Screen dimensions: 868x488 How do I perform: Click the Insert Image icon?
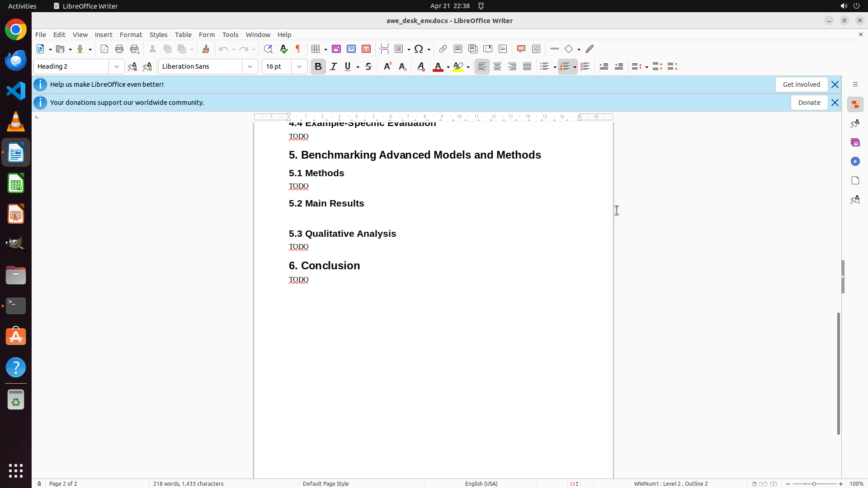coord(336,49)
